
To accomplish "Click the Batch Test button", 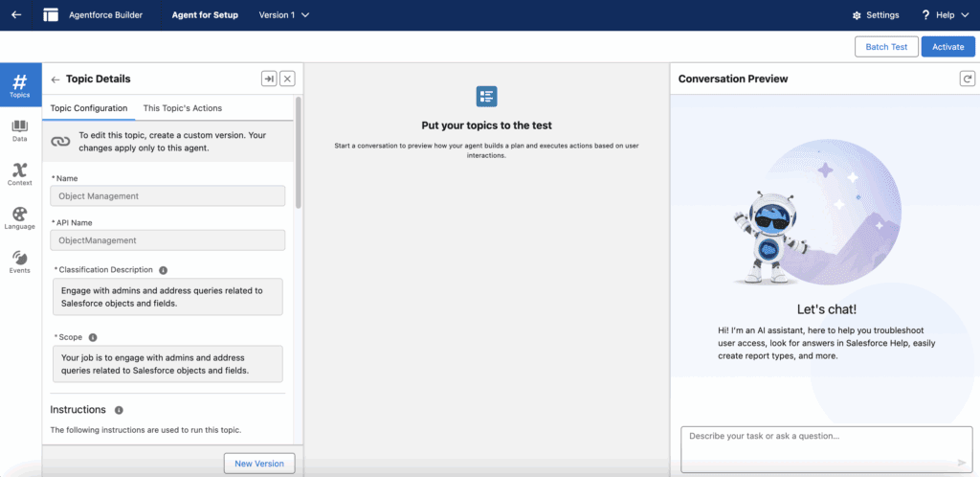I will pos(886,47).
